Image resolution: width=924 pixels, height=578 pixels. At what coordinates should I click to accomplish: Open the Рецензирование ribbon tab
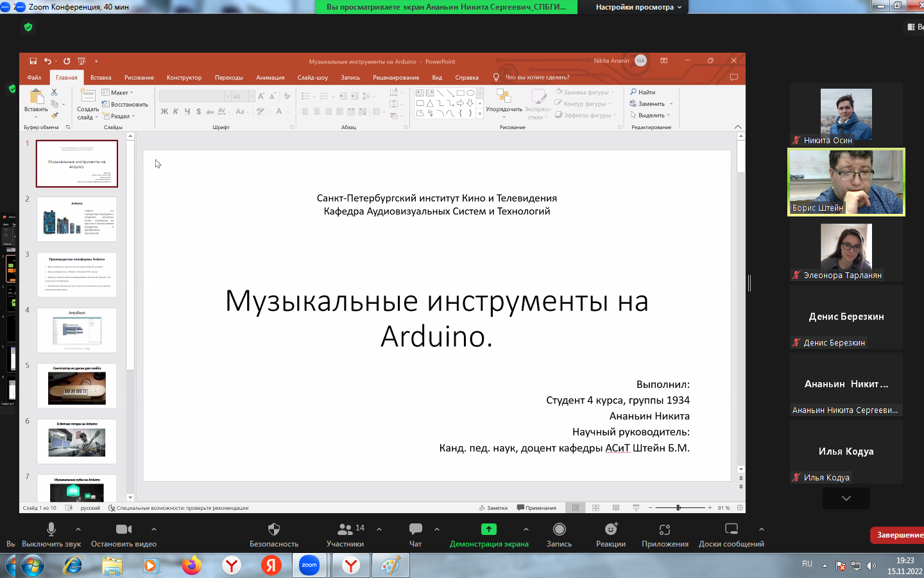point(396,77)
